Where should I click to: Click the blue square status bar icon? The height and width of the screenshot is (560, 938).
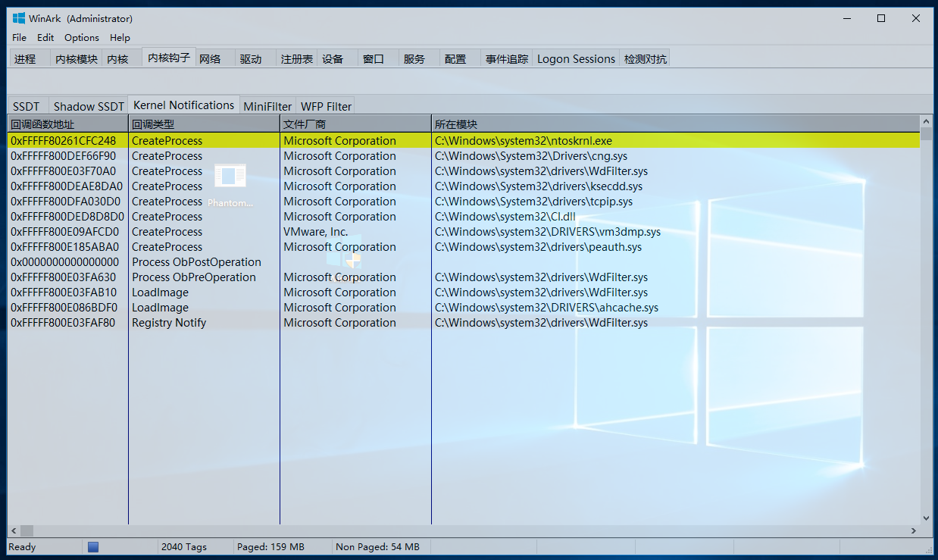(x=93, y=546)
